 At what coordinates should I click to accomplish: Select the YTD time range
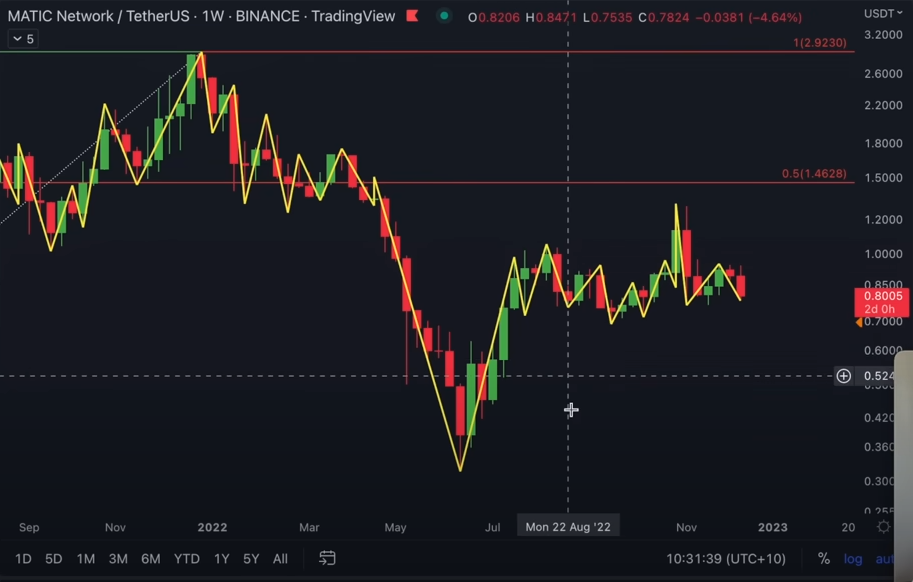click(187, 559)
